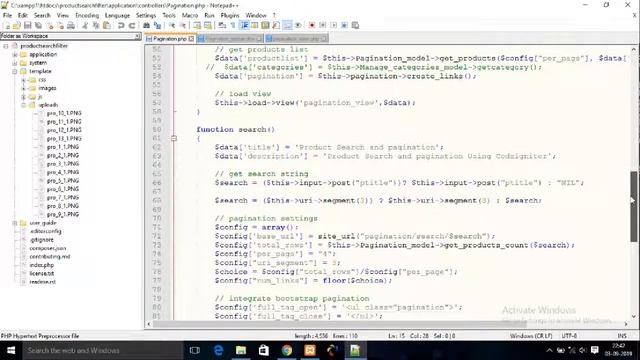Click the macro Playback toolbar icon

point(333,25)
